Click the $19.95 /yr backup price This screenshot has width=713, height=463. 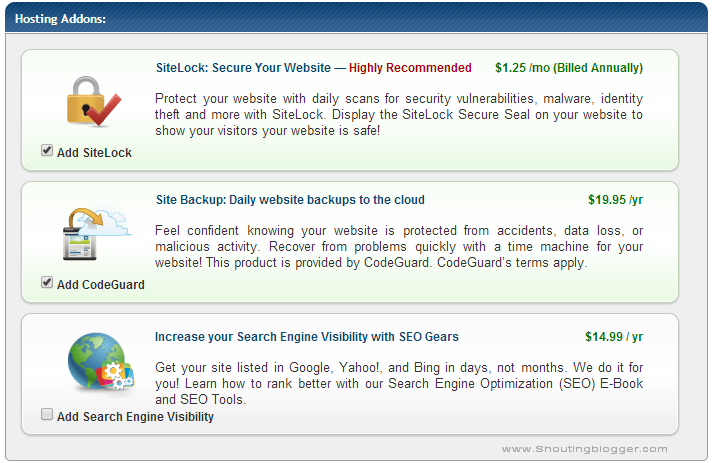coord(615,200)
